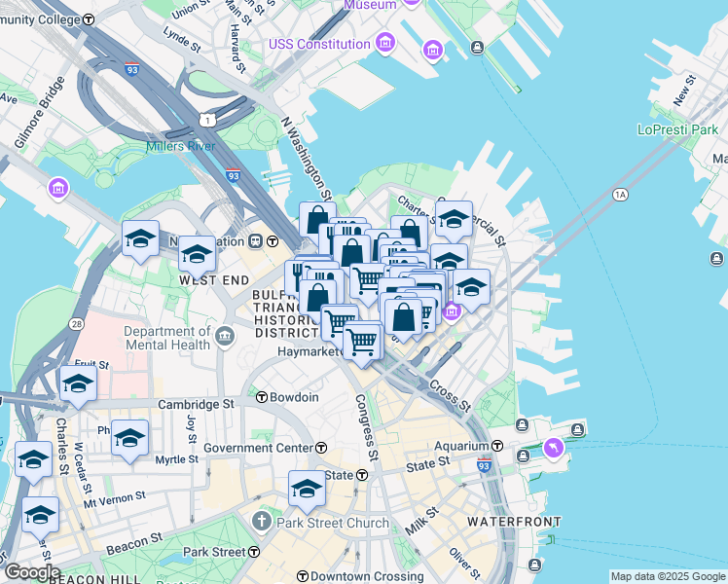Click the Community College T station icon
The height and width of the screenshot is (584, 728).
click(89, 19)
